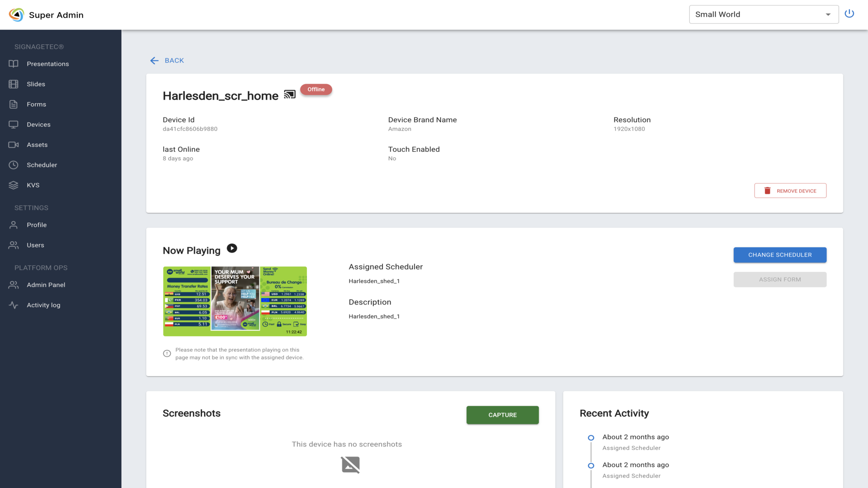Go back using the BACK link
Image resolution: width=868 pixels, height=488 pixels.
point(167,61)
